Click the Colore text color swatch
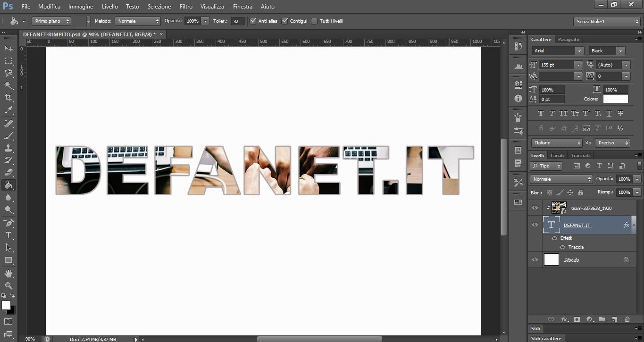This screenshot has width=644, height=342. tap(616, 99)
